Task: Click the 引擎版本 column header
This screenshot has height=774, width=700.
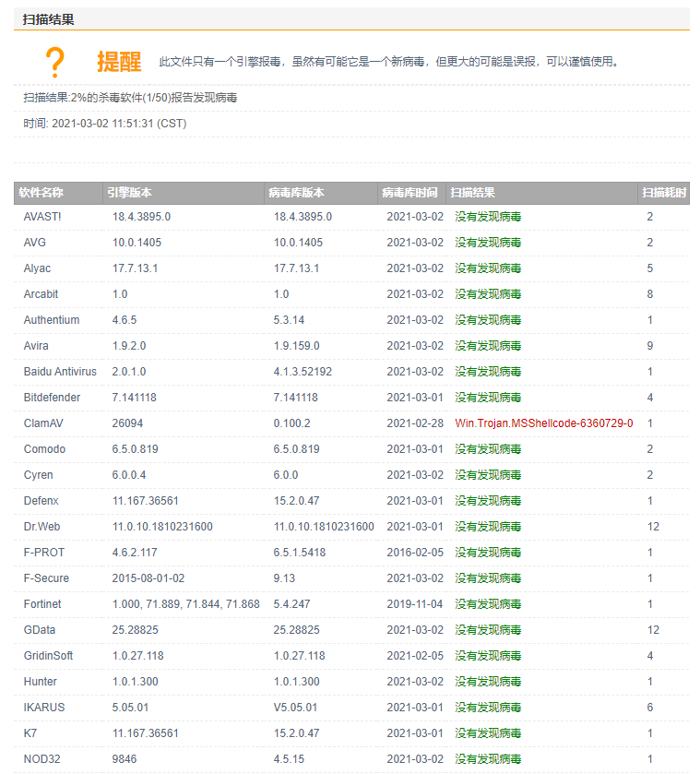Action: [129, 193]
